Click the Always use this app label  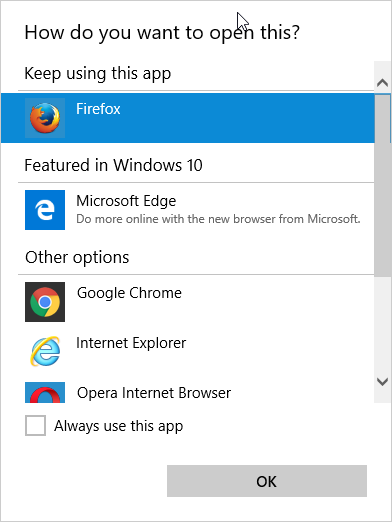[119, 426]
